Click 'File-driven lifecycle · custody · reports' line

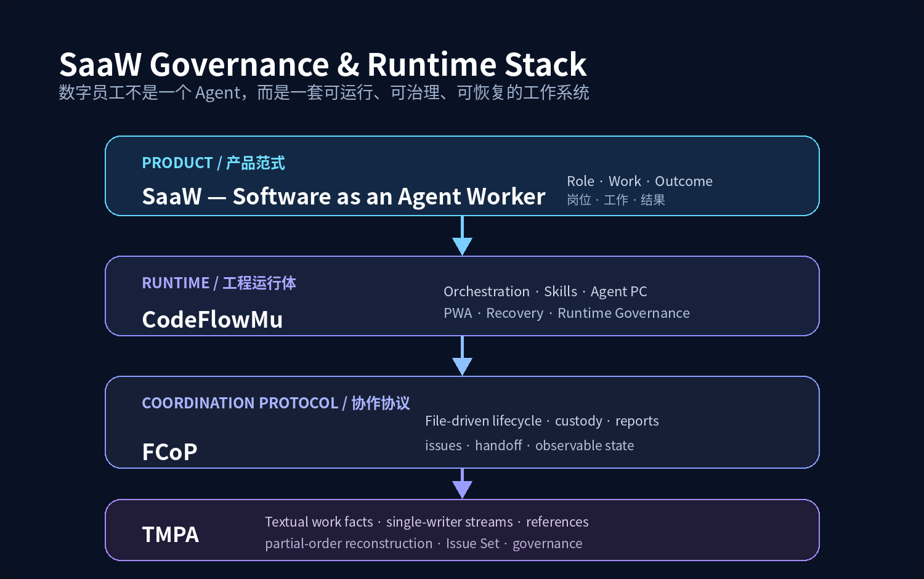coord(542,421)
